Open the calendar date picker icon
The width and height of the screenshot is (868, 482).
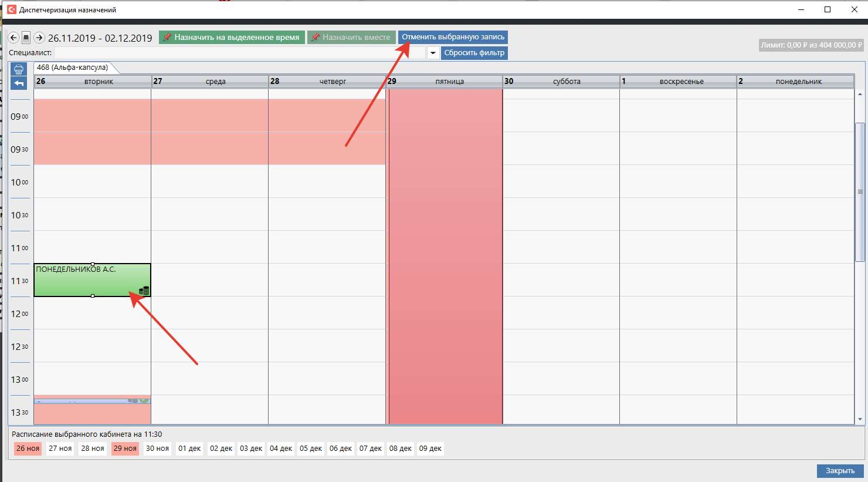[x=26, y=38]
